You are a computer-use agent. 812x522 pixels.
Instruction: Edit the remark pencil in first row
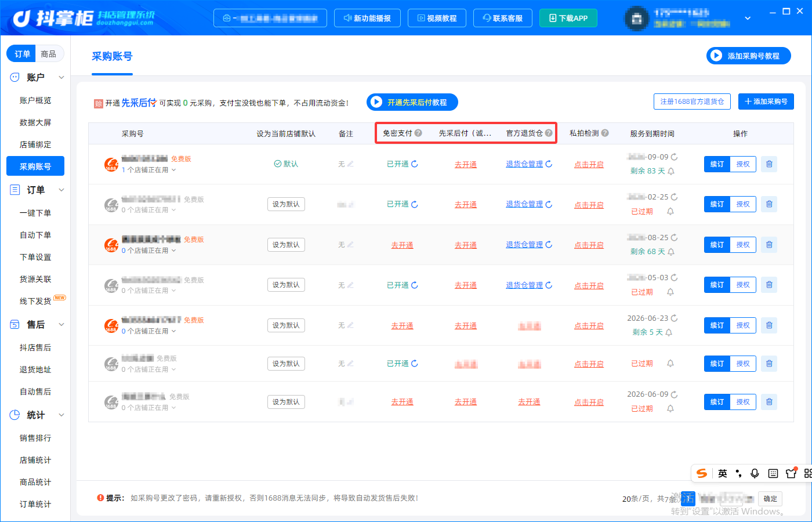coord(350,164)
